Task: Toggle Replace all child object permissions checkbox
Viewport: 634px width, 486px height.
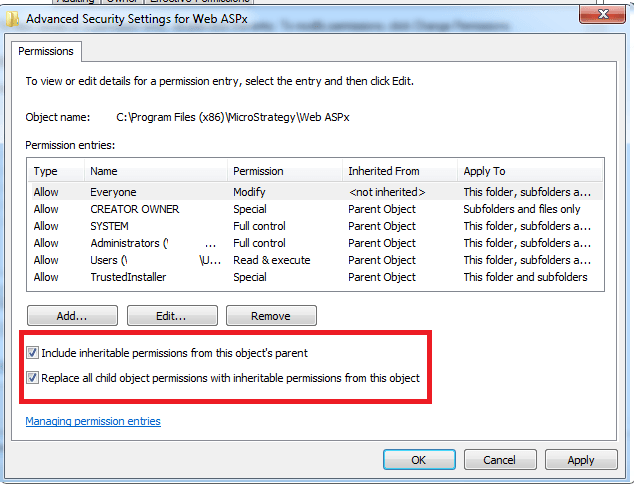Action: point(33,378)
